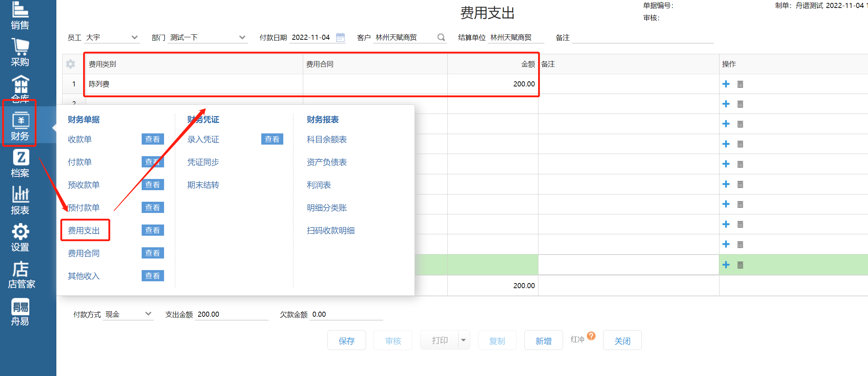
Task: Open the 财务 finance module in sidebar
Action: click(x=20, y=127)
